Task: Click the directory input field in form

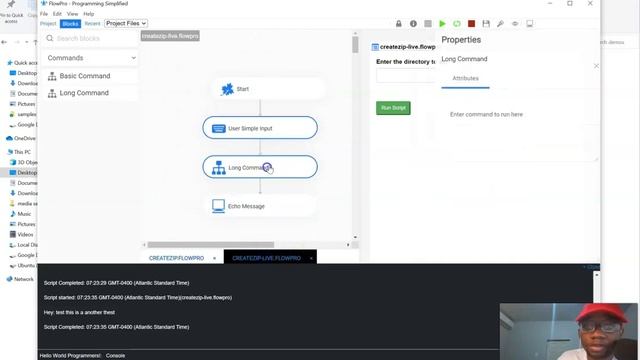Action: (406, 76)
